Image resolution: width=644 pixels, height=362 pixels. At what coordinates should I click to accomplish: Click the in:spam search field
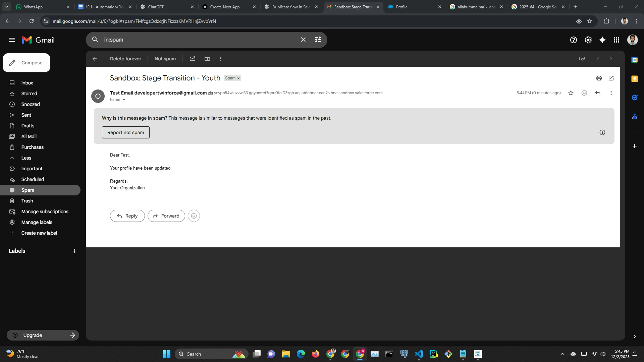point(198,40)
